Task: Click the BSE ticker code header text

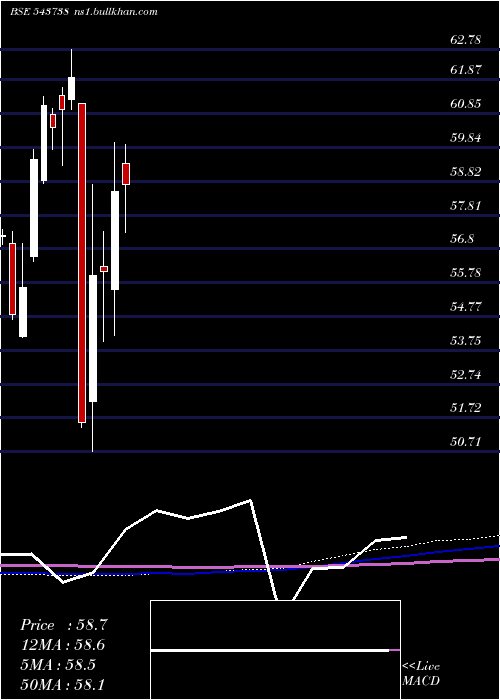Action: pyautogui.click(x=39, y=12)
